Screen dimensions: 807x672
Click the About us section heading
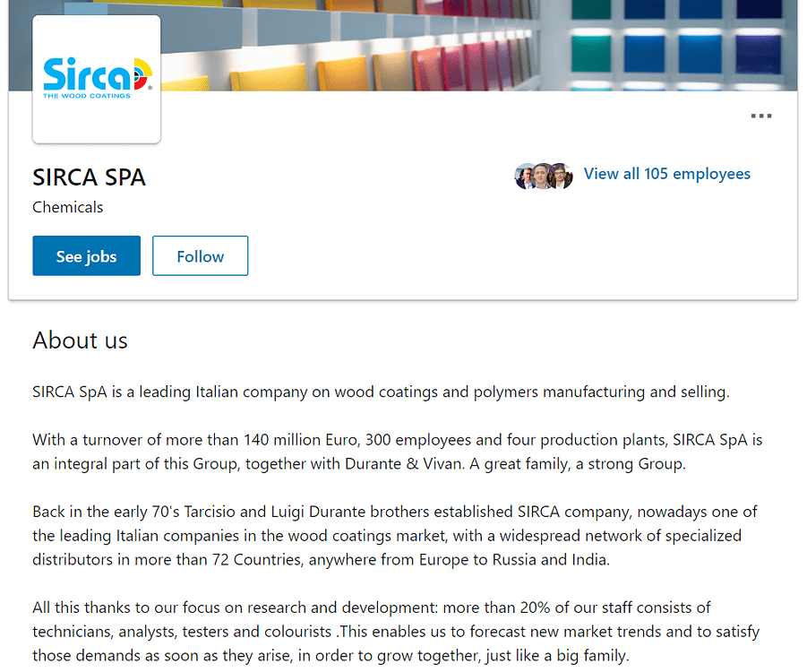click(80, 340)
